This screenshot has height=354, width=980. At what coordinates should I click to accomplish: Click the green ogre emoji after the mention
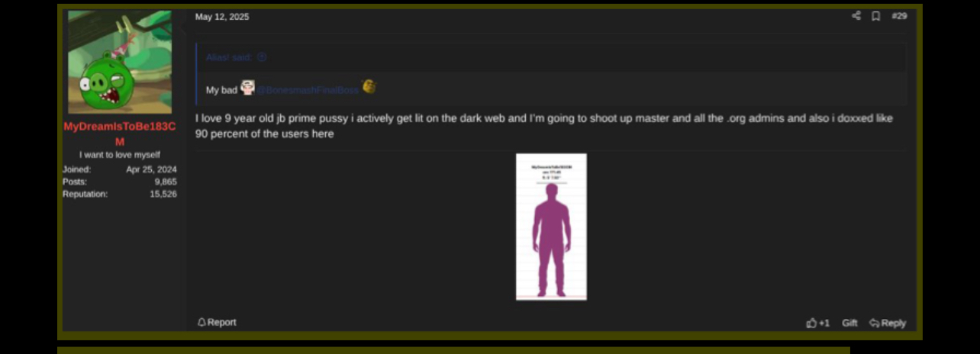[369, 87]
